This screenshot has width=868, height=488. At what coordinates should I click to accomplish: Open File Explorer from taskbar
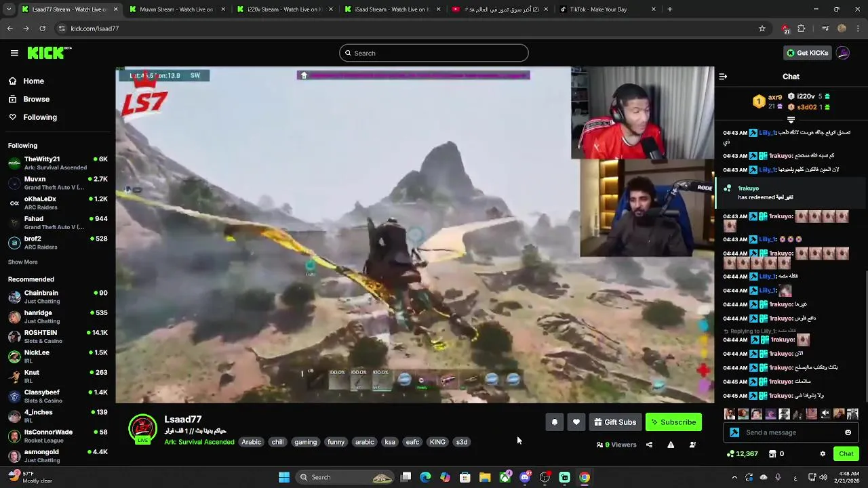tap(485, 477)
